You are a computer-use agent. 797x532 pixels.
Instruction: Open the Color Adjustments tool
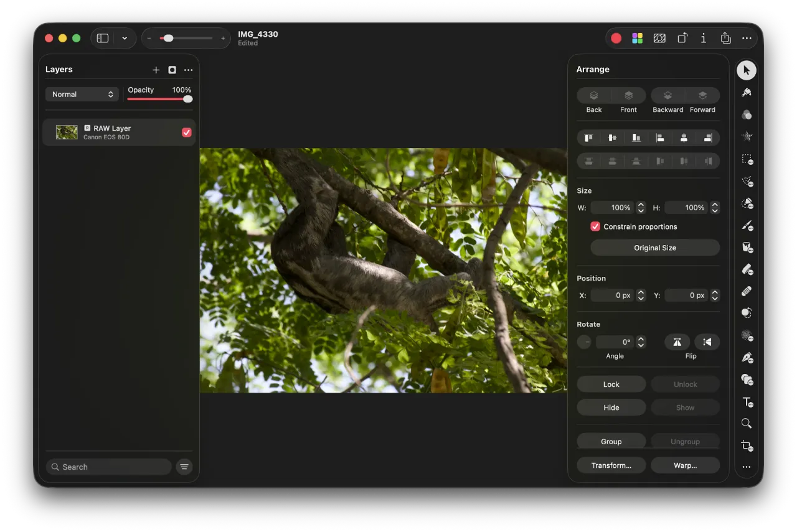[747, 114]
